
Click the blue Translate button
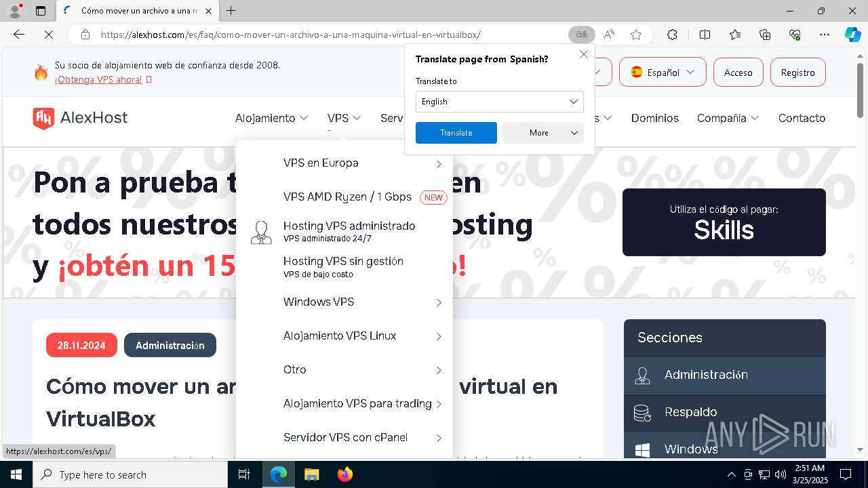coord(456,133)
